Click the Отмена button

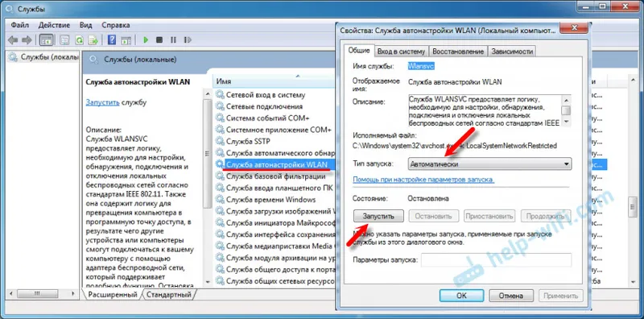tap(511, 296)
